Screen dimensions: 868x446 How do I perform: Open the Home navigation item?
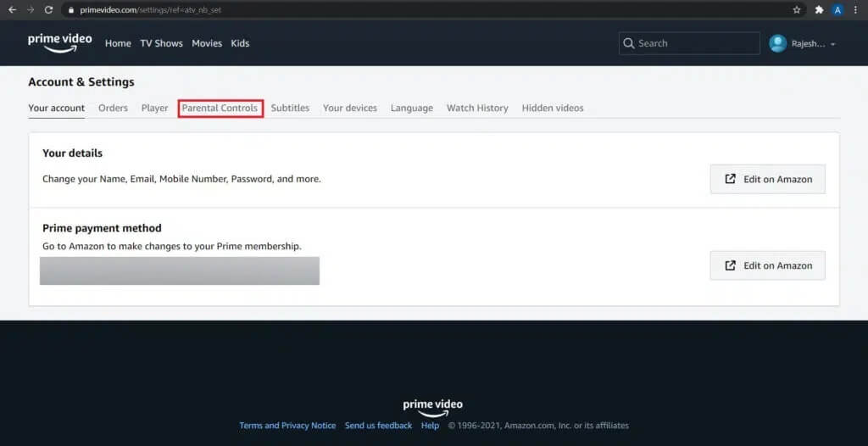pos(118,43)
